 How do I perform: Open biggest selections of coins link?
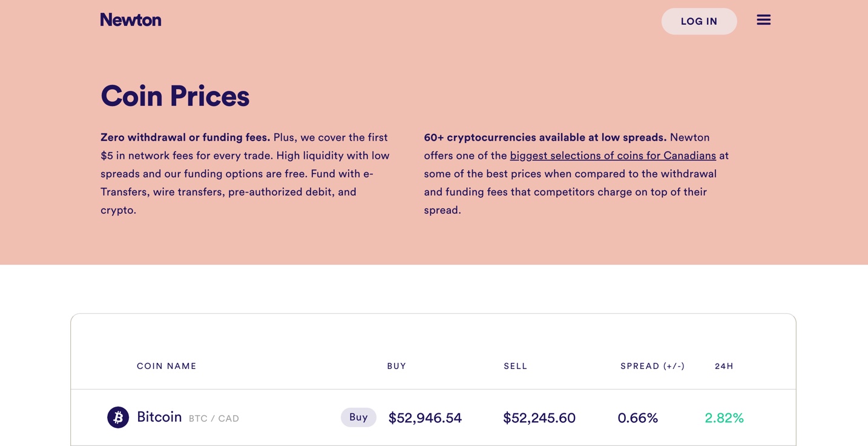point(613,156)
